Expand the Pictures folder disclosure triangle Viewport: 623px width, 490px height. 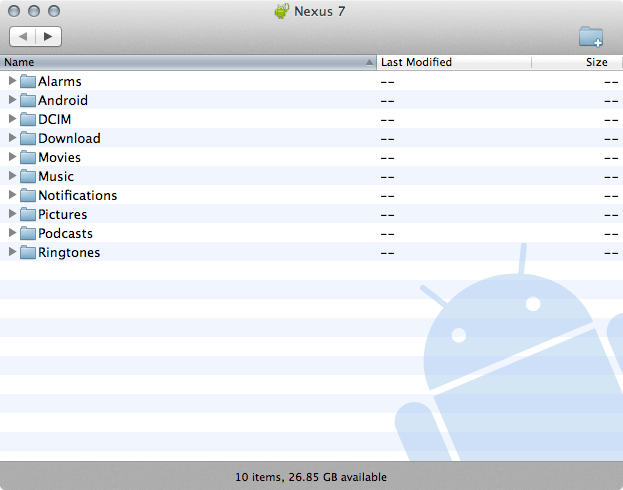click(x=12, y=214)
